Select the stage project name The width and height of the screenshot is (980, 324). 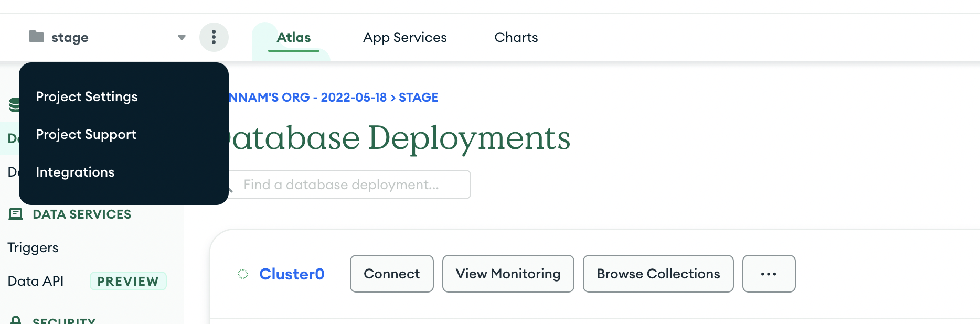pyautogui.click(x=70, y=37)
